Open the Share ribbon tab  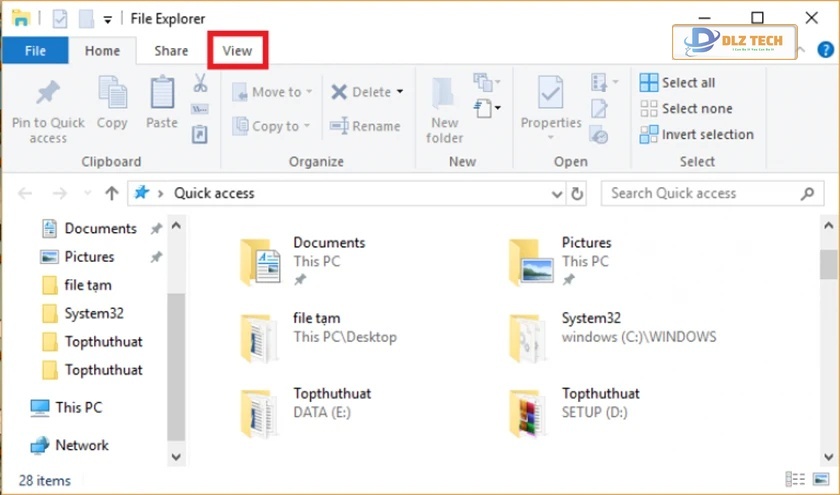click(x=171, y=50)
